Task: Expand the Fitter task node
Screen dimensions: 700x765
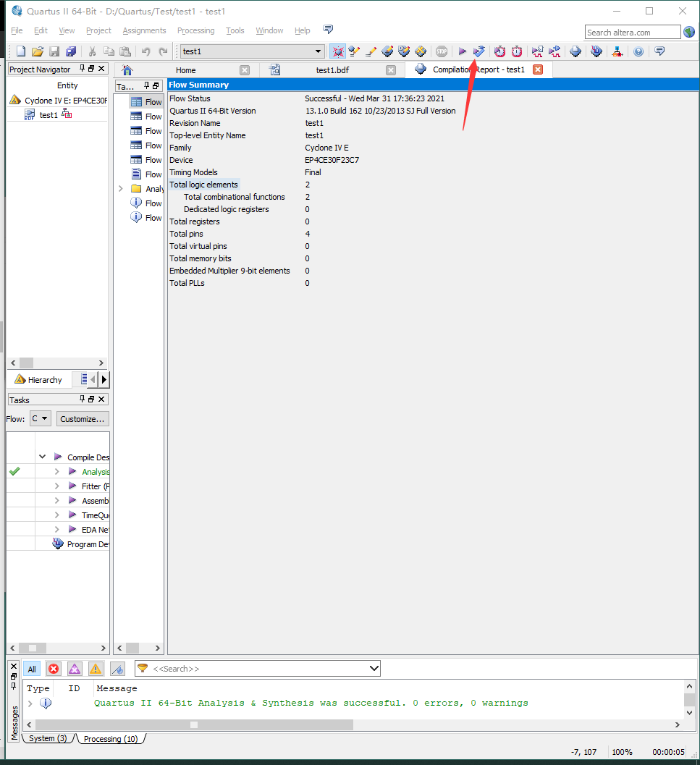Action: click(56, 486)
